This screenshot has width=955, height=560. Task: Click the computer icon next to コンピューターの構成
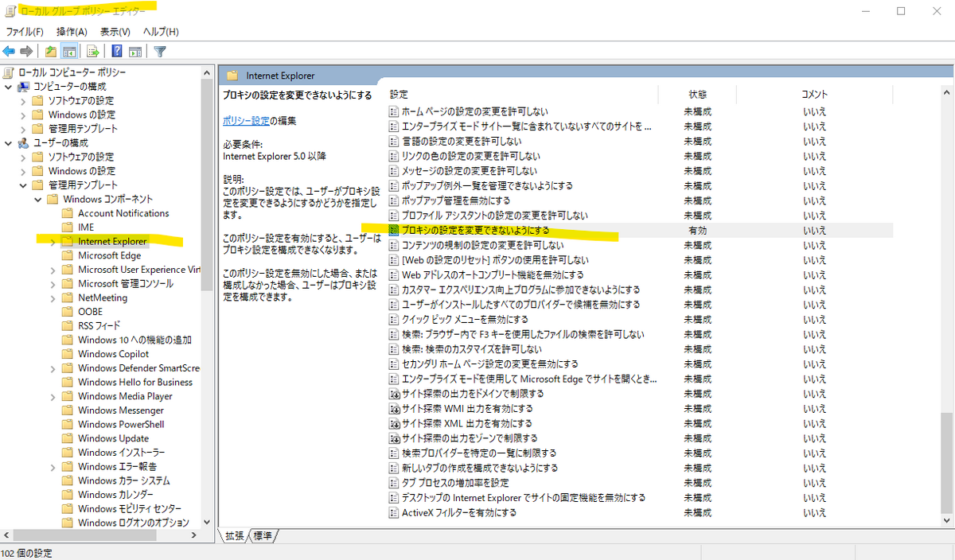24,86
